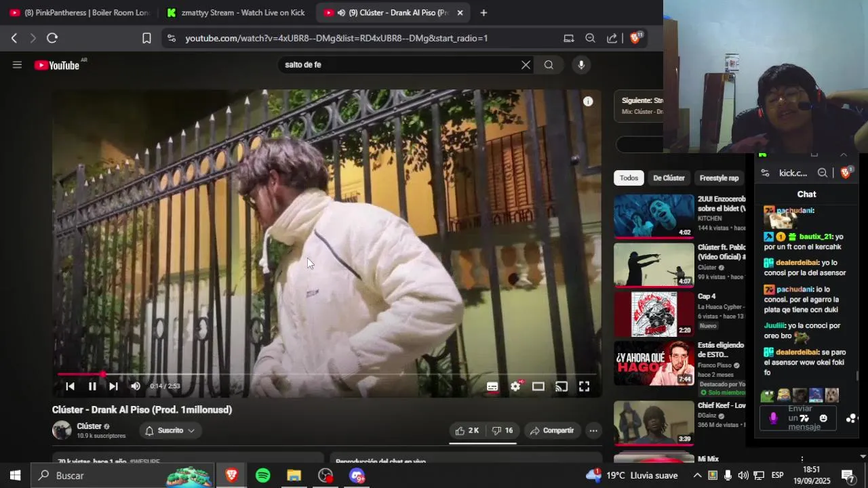This screenshot has height=488, width=868.
Task: Open Clúster channel avatar
Action: [62, 430]
